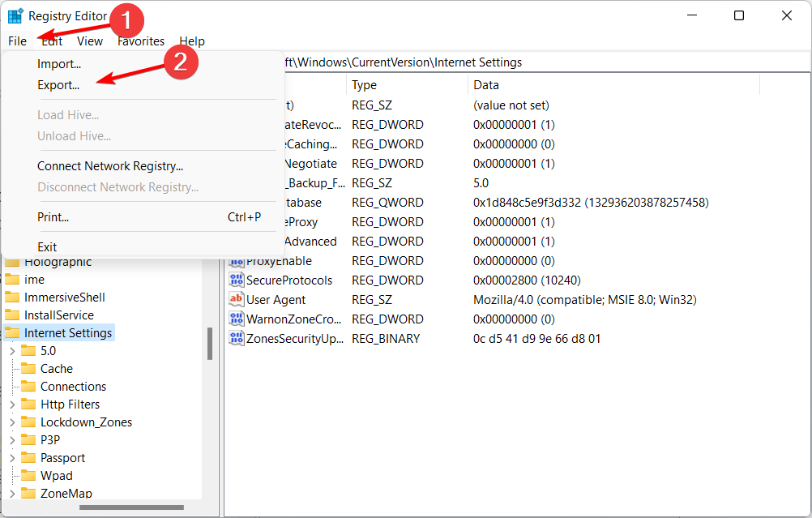The height and width of the screenshot is (518, 812).
Task: Expand the Http Filters key
Action: pyautogui.click(x=12, y=405)
